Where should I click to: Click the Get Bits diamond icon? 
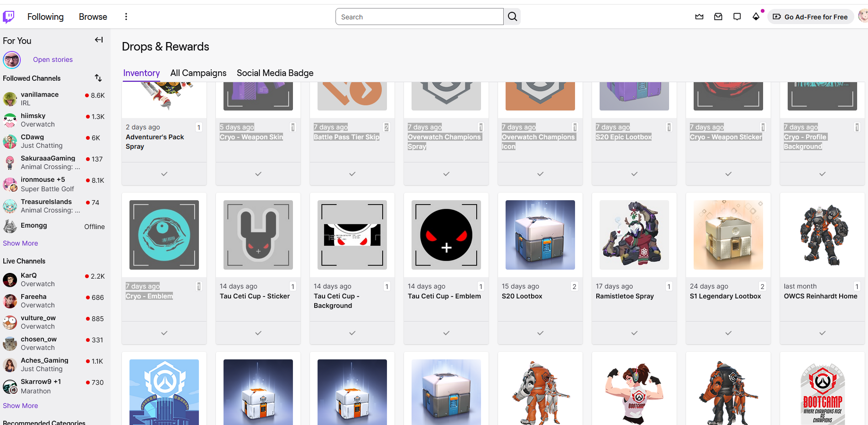click(x=756, y=17)
